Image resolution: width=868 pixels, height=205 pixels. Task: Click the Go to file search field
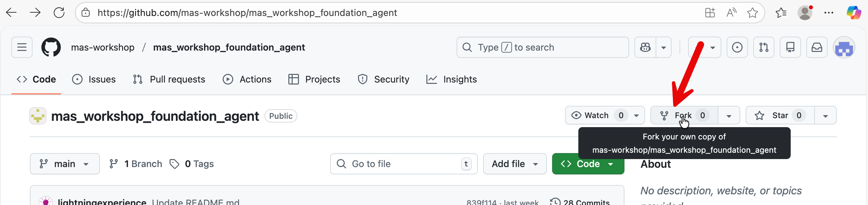click(403, 164)
